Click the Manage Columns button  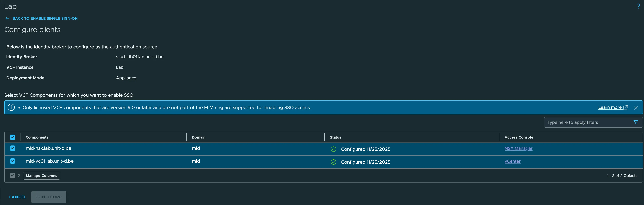point(41,175)
